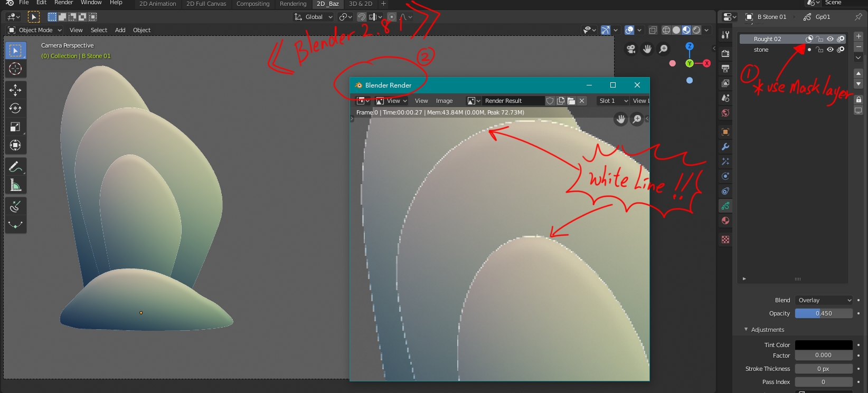
Task: Hide the Rought 02 layer
Action: 831,39
